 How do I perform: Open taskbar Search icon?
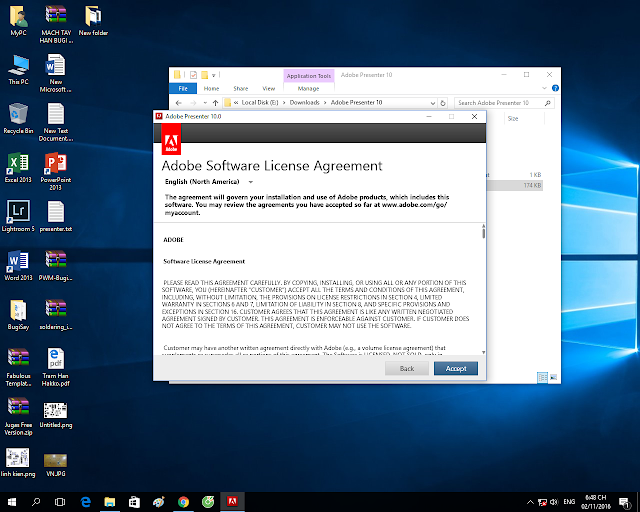click(x=36, y=502)
